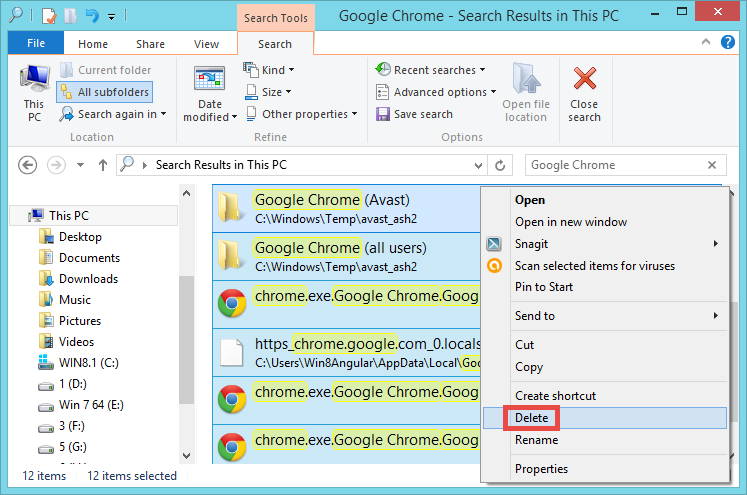The width and height of the screenshot is (747, 495).
Task: Open the File tab
Action: (x=36, y=43)
